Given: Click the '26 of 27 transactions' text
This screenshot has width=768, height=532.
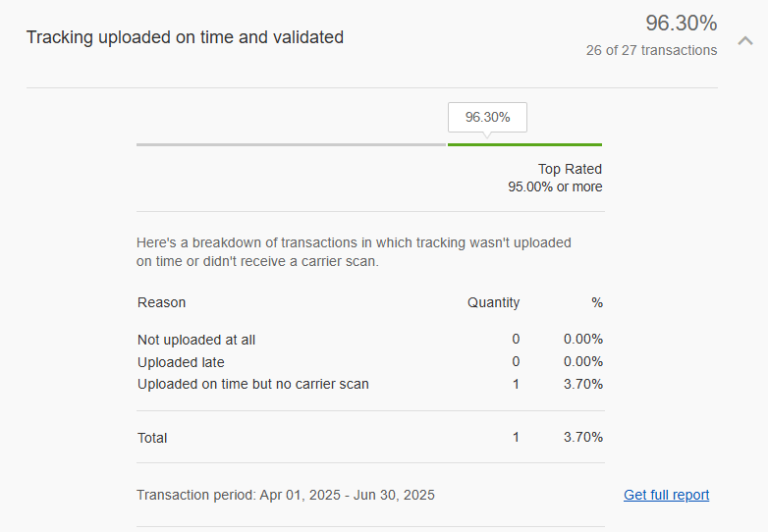Looking at the screenshot, I should click(x=651, y=50).
